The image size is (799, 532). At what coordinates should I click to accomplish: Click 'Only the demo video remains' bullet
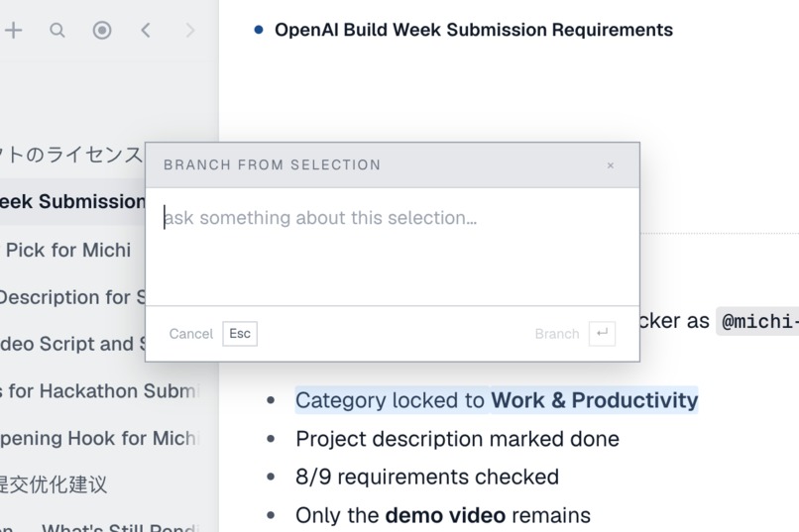pyautogui.click(x=443, y=515)
